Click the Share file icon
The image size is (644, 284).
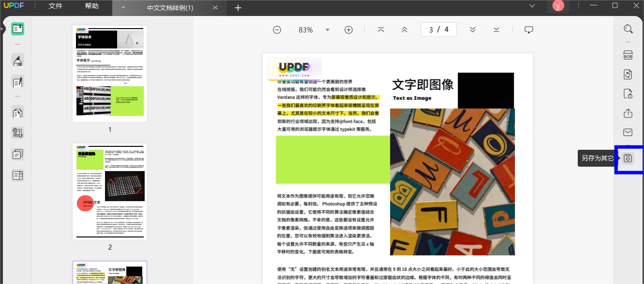click(x=628, y=113)
